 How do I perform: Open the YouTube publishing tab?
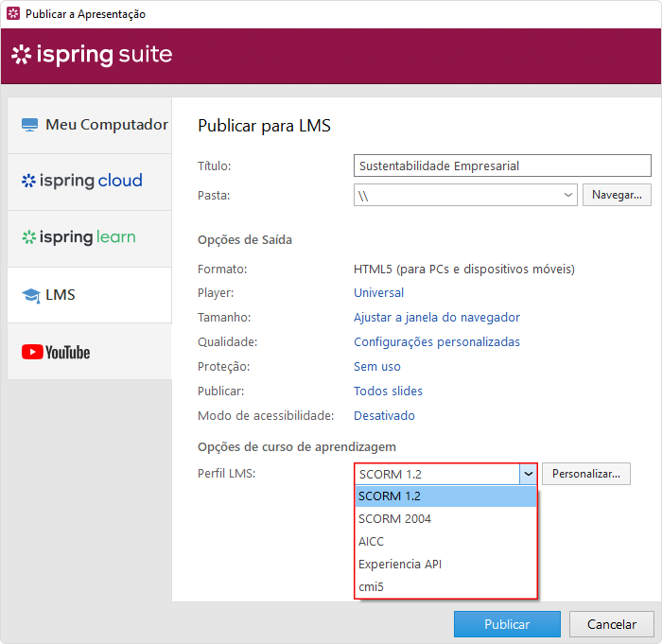[x=89, y=352]
